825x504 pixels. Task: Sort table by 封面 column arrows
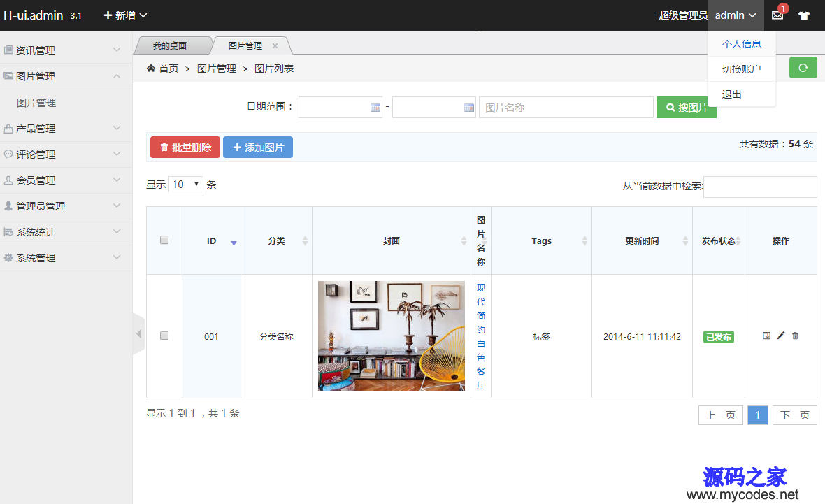pyautogui.click(x=464, y=241)
